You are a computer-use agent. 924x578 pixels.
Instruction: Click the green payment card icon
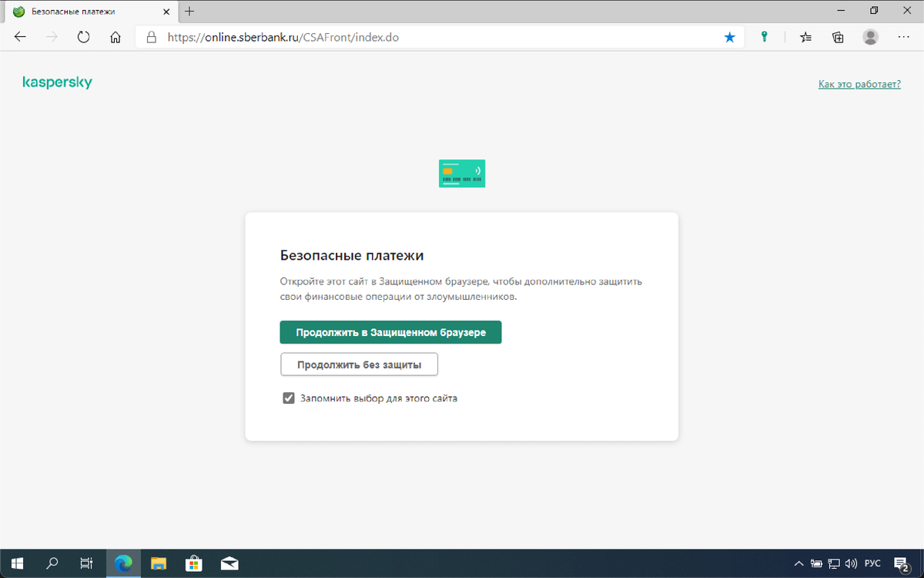pyautogui.click(x=462, y=173)
